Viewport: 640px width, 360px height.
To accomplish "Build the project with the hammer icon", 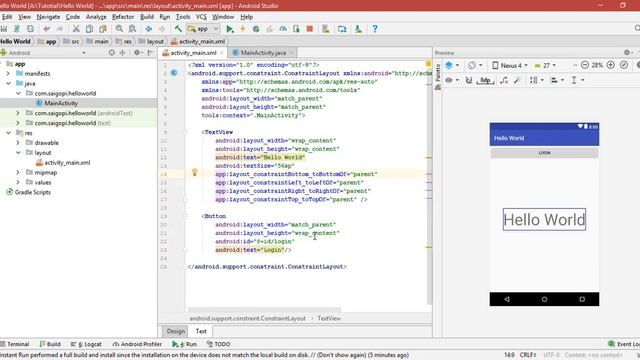I will [178, 29].
